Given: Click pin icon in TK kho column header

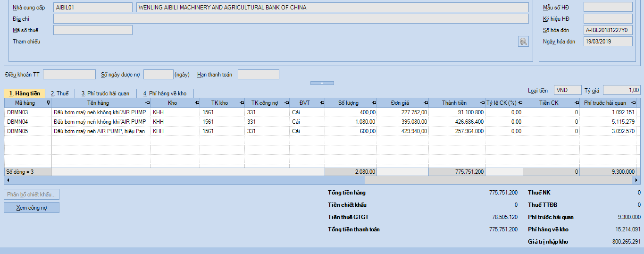Looking at the screenshot, I should (x=242, y=102).
